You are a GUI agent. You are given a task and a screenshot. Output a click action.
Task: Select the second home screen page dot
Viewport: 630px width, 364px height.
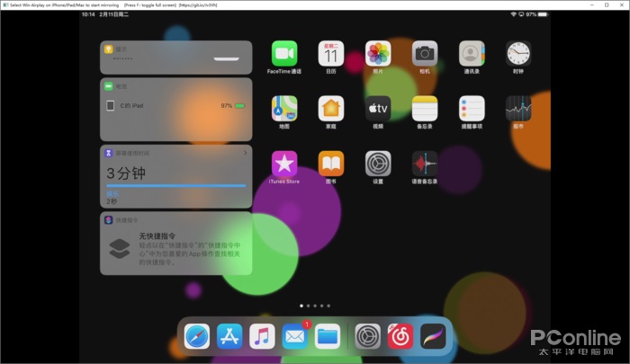pos(308,306)
